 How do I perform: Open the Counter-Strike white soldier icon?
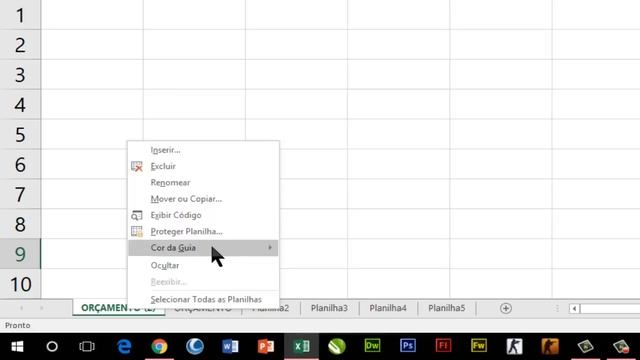click(514, 347)
